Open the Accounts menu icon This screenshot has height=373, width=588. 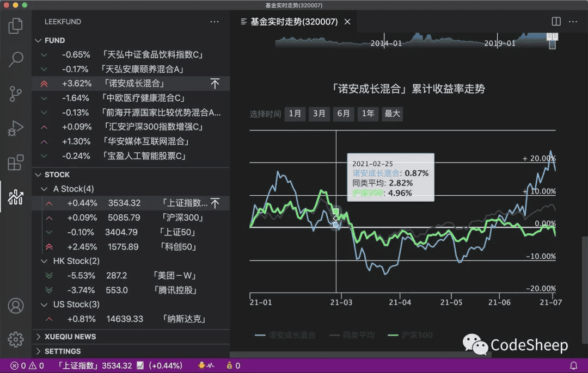point(15,306)
